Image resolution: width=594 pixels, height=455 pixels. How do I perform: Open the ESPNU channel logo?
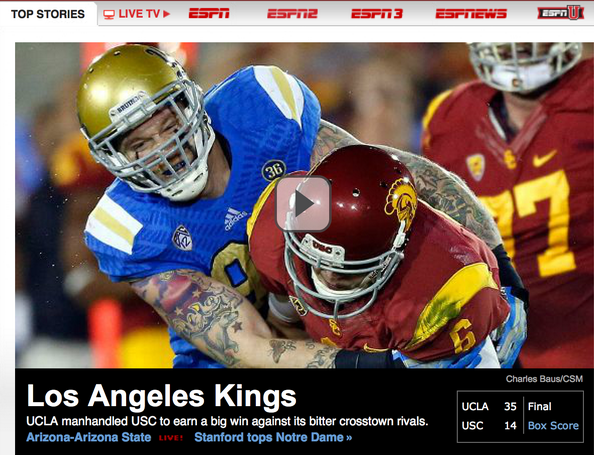point(560,13)
